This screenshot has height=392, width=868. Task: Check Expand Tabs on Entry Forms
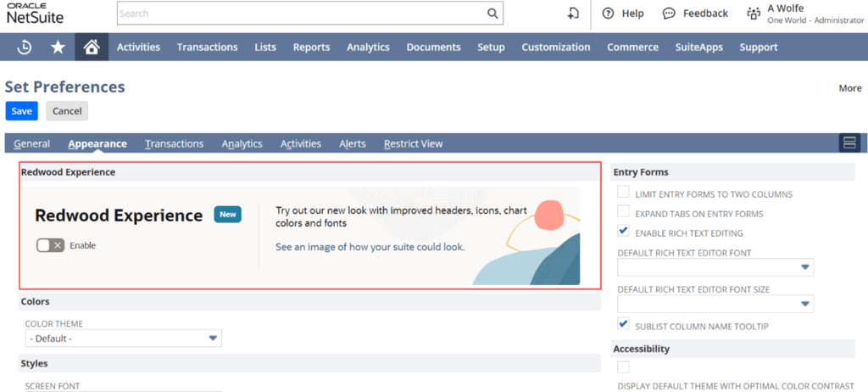(623, 211)
